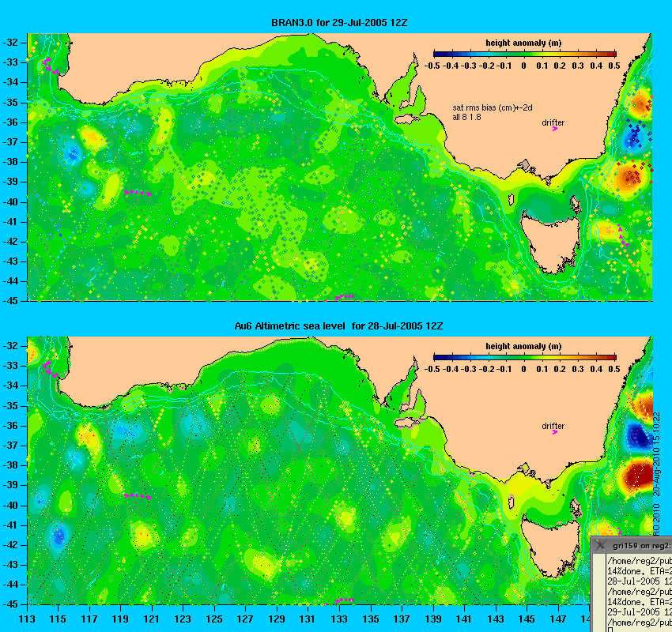Click latitude label -38 on the top map axis
The image size is (672, 632).
(10, 162)
